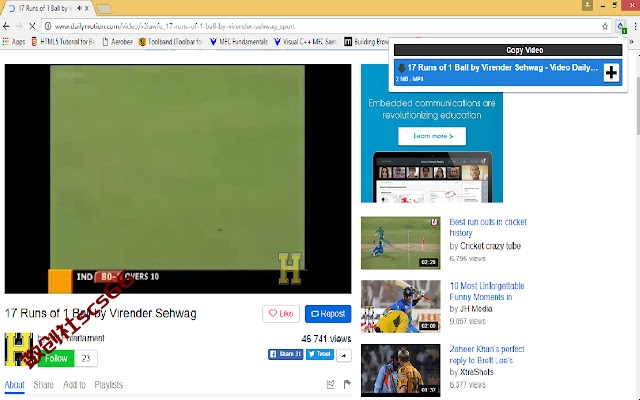Stop page loading with the X button

coord(33,27)
